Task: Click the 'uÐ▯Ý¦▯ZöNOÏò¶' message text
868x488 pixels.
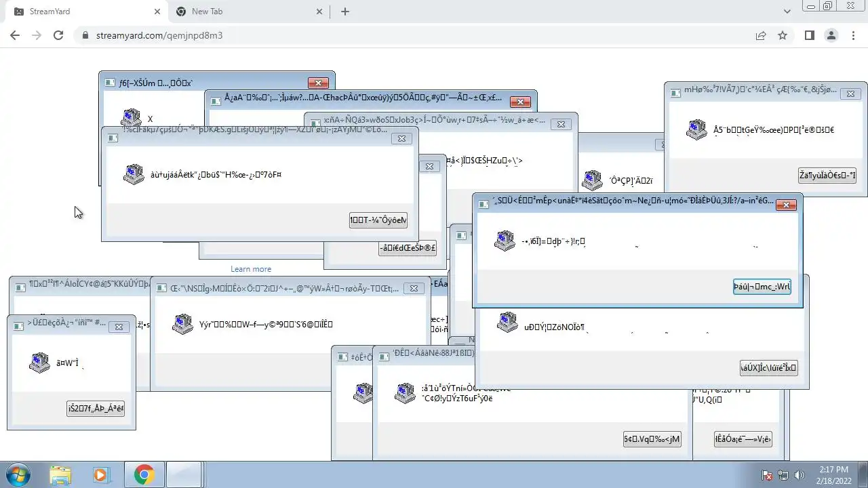Action: 554,328
